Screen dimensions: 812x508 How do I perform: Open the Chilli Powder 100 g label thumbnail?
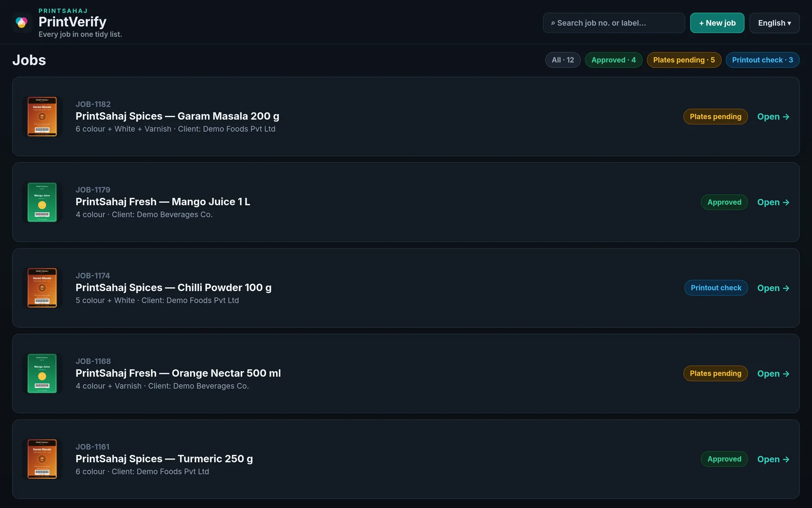coord(42,288)
